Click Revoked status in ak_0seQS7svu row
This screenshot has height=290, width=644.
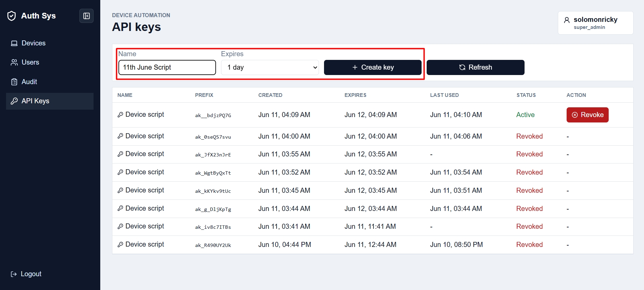pos(530,136)
